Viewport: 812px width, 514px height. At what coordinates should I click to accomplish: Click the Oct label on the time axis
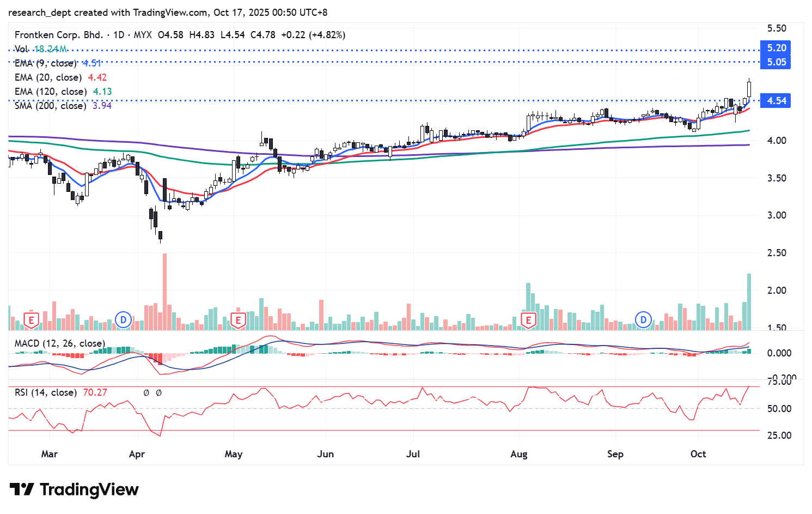(698, 454)
